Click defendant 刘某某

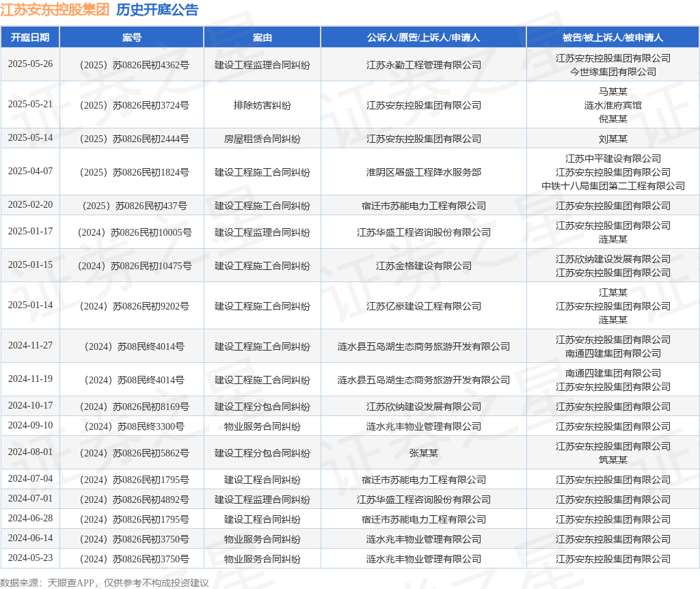pos(613,139)
